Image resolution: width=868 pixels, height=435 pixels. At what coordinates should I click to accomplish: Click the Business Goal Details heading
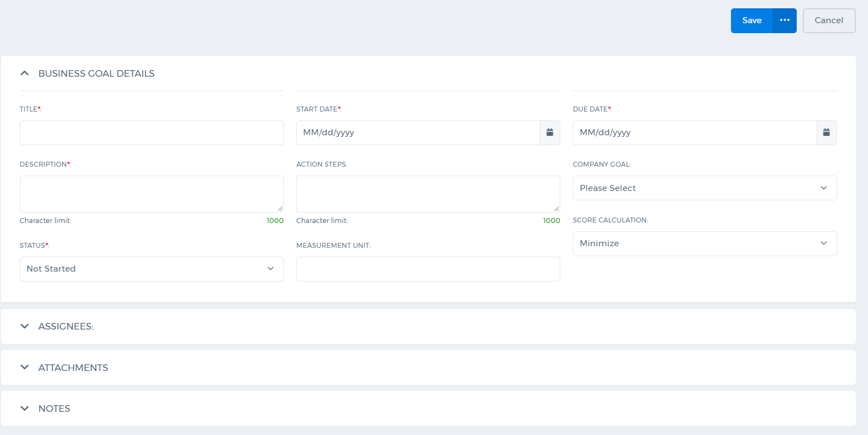coord(96,73)
